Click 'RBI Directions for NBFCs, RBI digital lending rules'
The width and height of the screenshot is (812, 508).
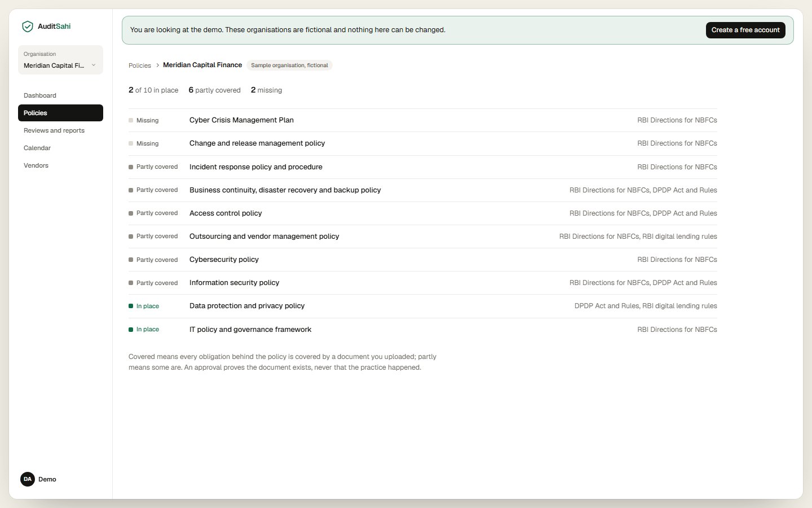tap(638, 237)
